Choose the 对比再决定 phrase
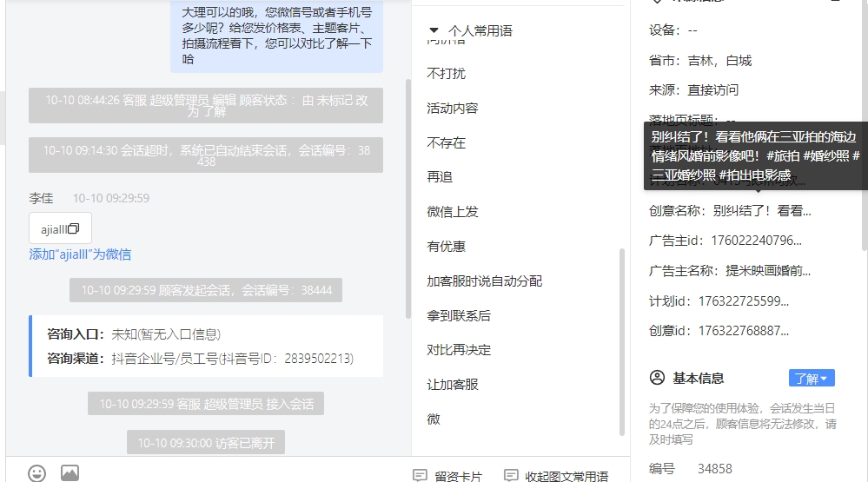 pyautogui.click(x=459, y=350)
